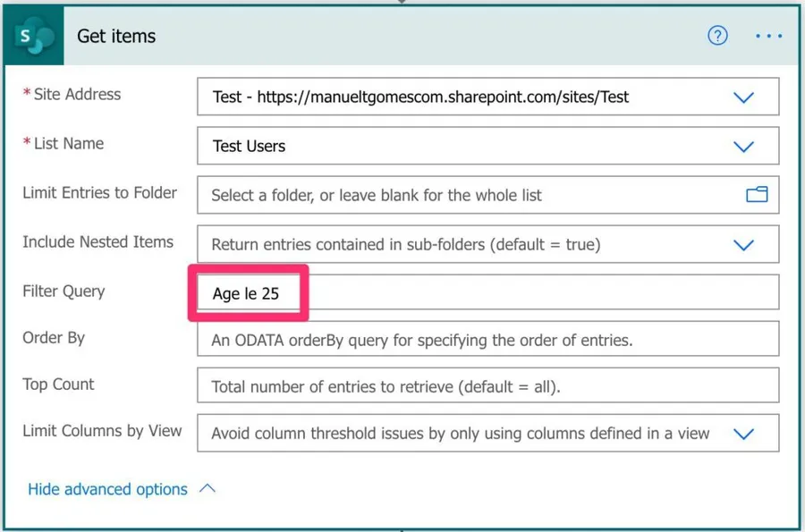Click the Get items action title
Screen dimensions: 805x532
click(x=116, y=37)
